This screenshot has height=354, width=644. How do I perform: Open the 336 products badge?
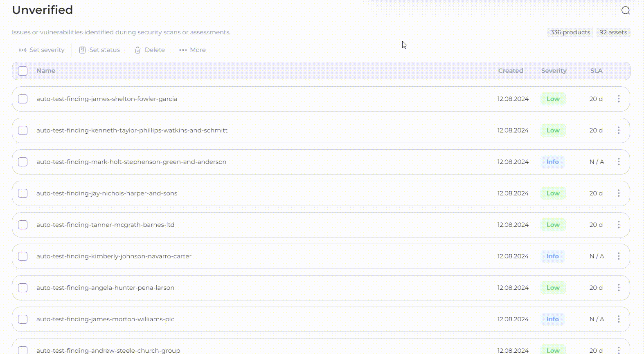(570, 32)
